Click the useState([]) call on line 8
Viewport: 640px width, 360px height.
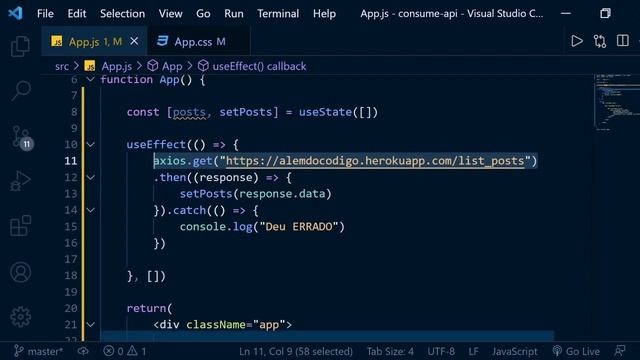pyautogui.click(x=338, y=112)
